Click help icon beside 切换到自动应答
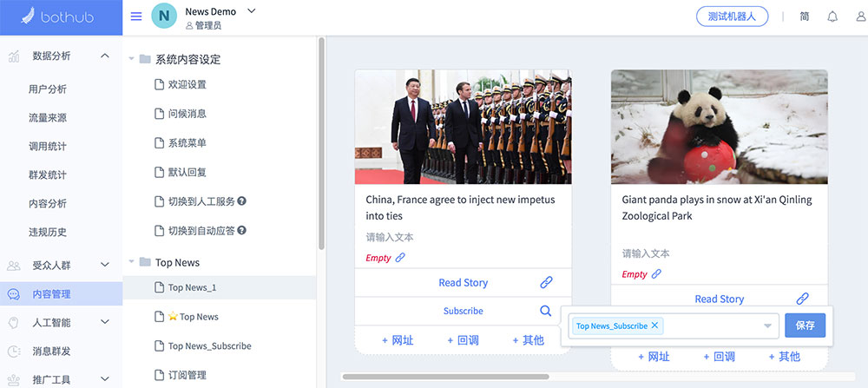The width and height of the screenshot is (868, 388). coord(241,230)
